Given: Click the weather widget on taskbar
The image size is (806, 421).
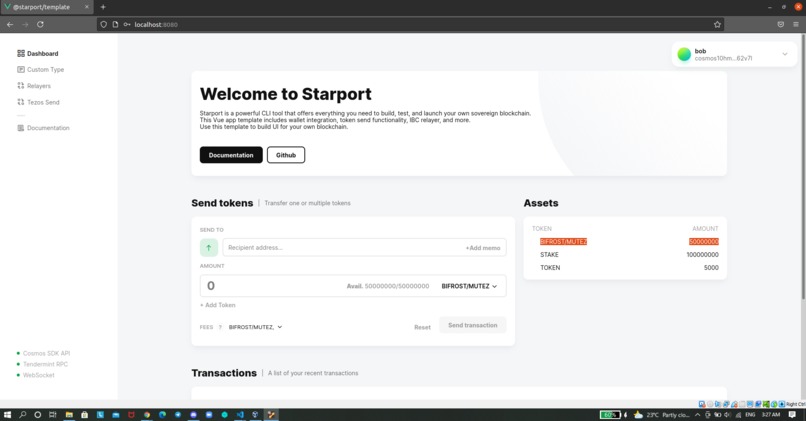Looking at the screenshot, I should tap(662, 414).
